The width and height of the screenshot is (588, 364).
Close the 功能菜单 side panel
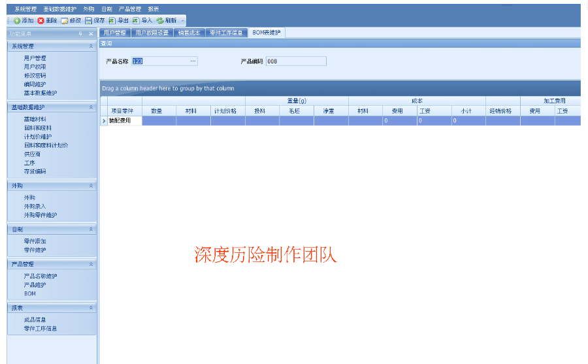tap(91, 34)
